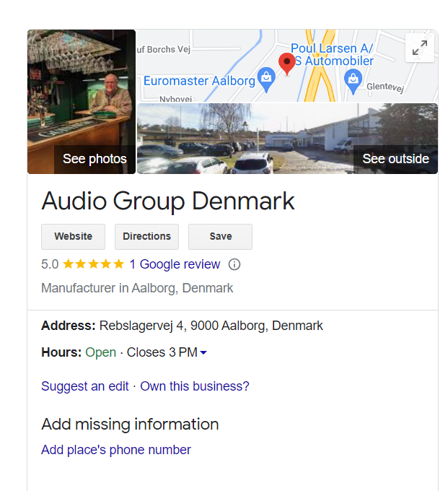
Task: Expand opening hours dropdown arrow
Action: (203, 352)
